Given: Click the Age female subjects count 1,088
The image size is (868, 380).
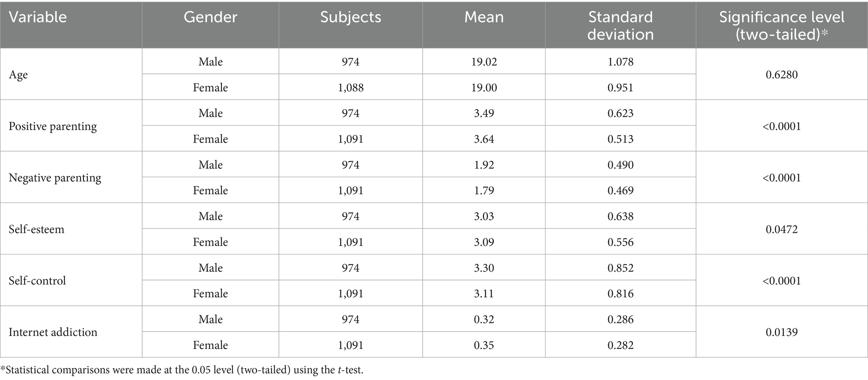Looking at the screenshot, I should (x=350, y=87).
